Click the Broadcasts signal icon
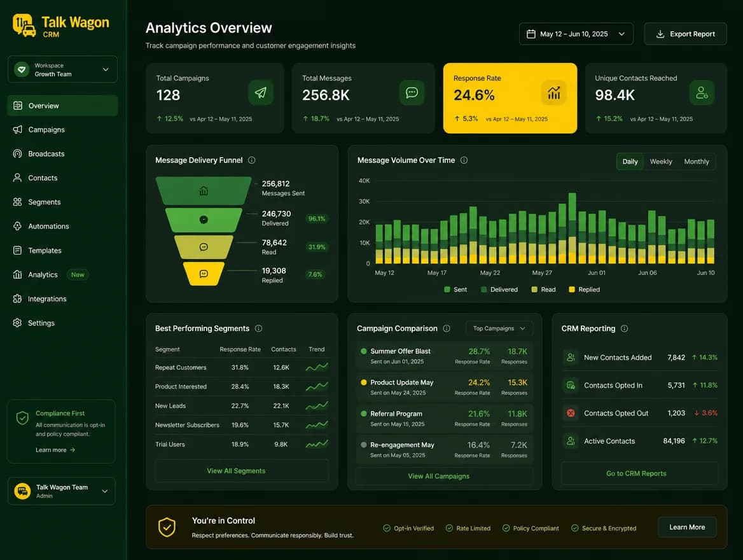Image resolution: width=743 pixels, height=560 pixels. click(x=18, y=153)
